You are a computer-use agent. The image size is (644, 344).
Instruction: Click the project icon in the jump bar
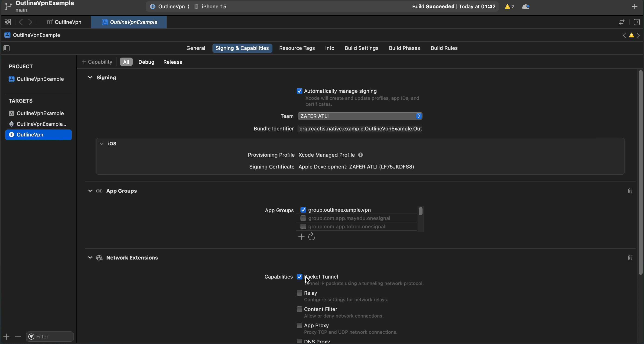pos(7,35)
